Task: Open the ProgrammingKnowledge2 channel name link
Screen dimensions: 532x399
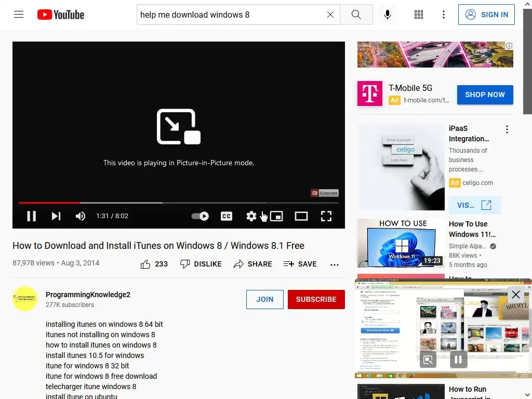Action: coord(88,295)
